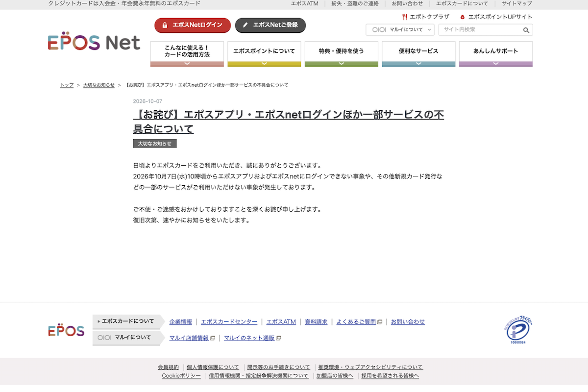Open the Cookieポリシー link
The width and height of the screenshot is (588, 392).
[181, 376]
